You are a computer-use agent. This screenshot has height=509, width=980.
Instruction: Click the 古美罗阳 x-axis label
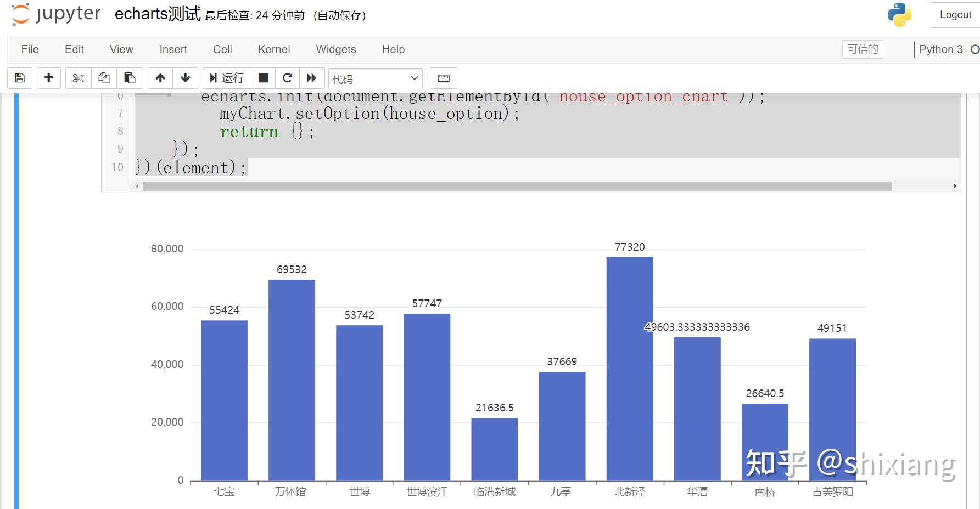(832, 491)
